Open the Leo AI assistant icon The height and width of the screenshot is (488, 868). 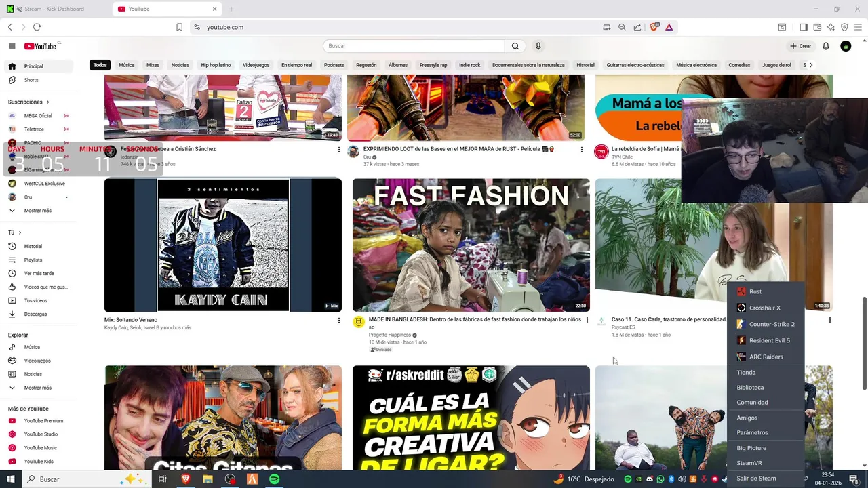tap(831, 27)
